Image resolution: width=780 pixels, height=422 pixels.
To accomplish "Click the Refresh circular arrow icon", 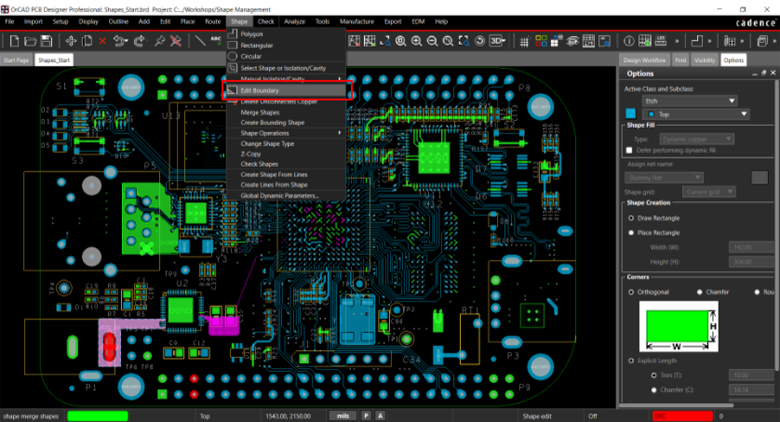I will pyautogui.click(x=480, y=41).
